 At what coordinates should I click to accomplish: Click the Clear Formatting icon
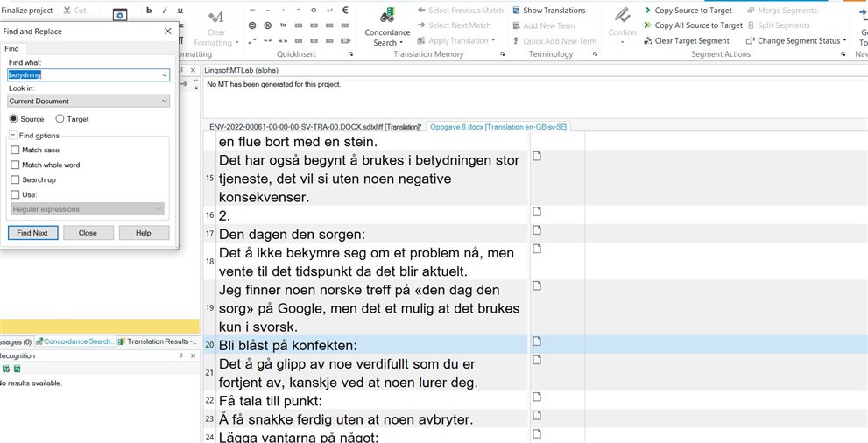pos(215,17)
